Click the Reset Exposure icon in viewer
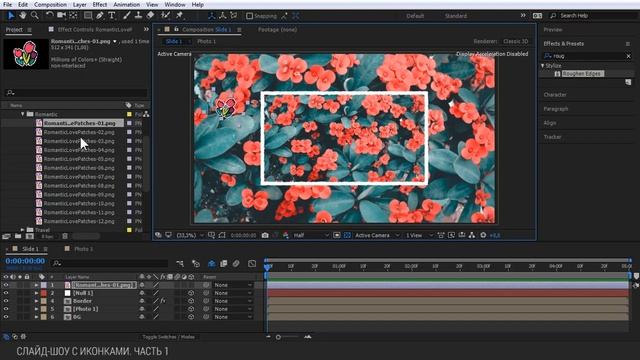 tap(483, 235)
